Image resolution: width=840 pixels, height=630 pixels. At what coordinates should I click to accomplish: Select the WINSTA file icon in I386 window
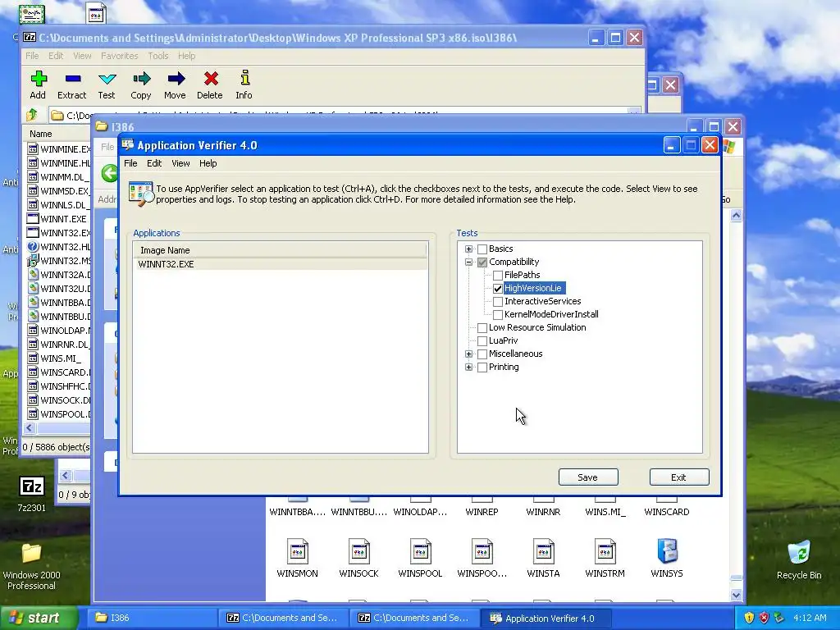543,550
